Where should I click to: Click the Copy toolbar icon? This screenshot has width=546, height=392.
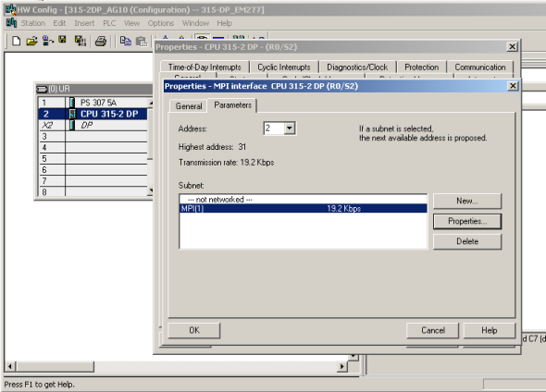pyautogui.click(x=125, y=41)
